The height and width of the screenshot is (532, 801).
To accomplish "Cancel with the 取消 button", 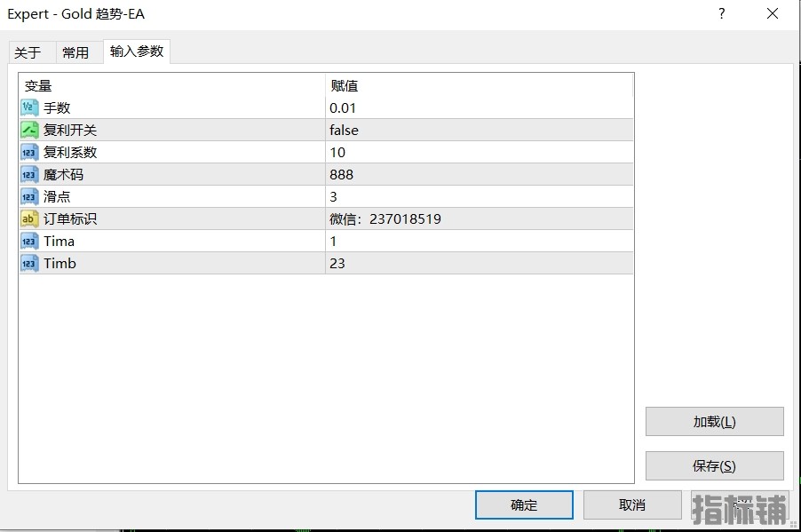I will (x=632, y=505).
